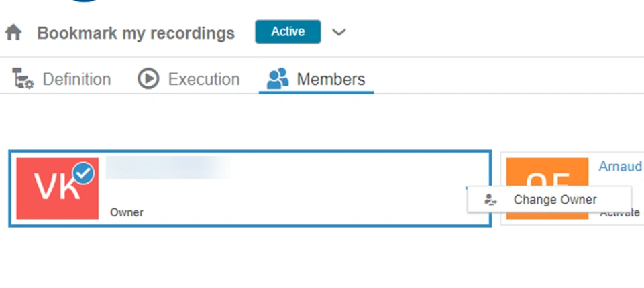Image resolution: width=644 pixels, height=288 pixels.
Task: Click the red VK avatar tile
Action: [x=58, y=188]
